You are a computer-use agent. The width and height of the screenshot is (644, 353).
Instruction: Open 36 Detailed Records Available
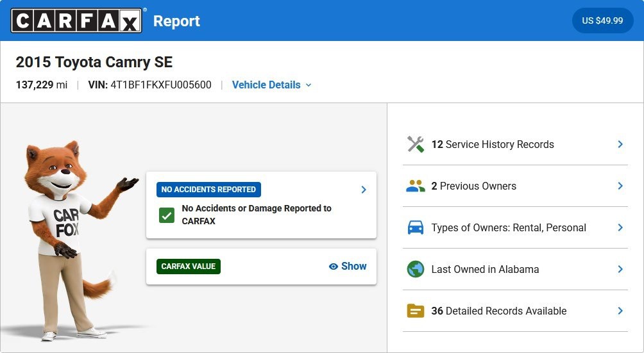[515, 311]
